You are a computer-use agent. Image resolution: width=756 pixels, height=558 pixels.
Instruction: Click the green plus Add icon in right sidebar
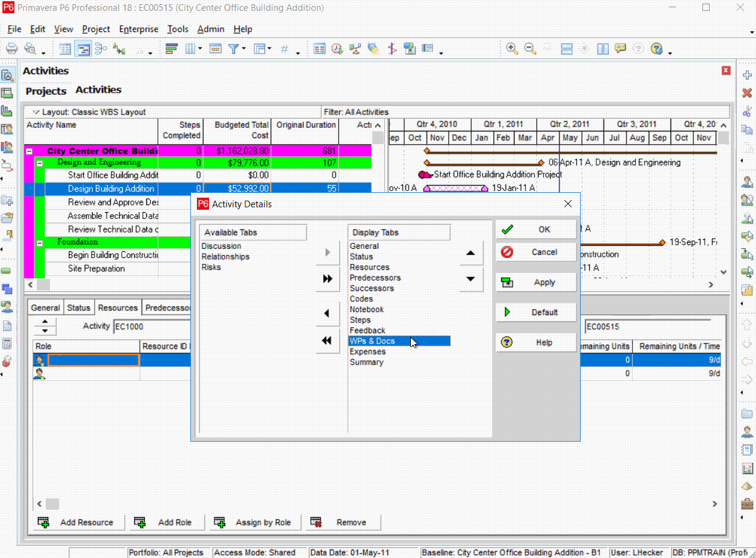747,75
